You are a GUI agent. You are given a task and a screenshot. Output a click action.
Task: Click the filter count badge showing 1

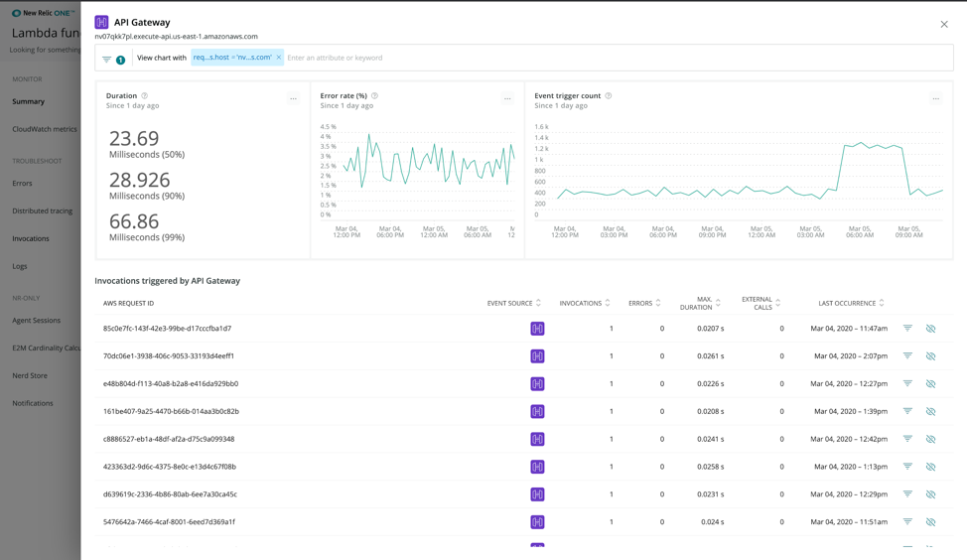point(121,60)
